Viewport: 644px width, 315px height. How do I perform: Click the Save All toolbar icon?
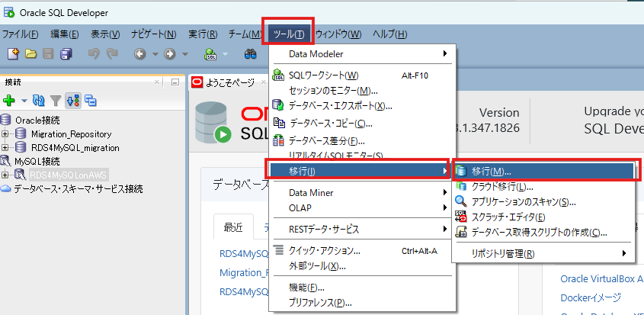pos(66,54)
